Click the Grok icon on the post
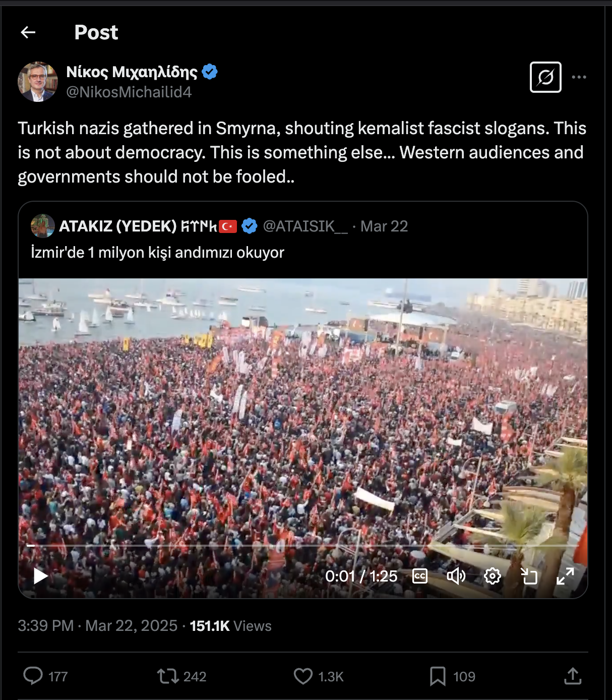This screenshot has width=612, height=700. click(x=545, y=77)
